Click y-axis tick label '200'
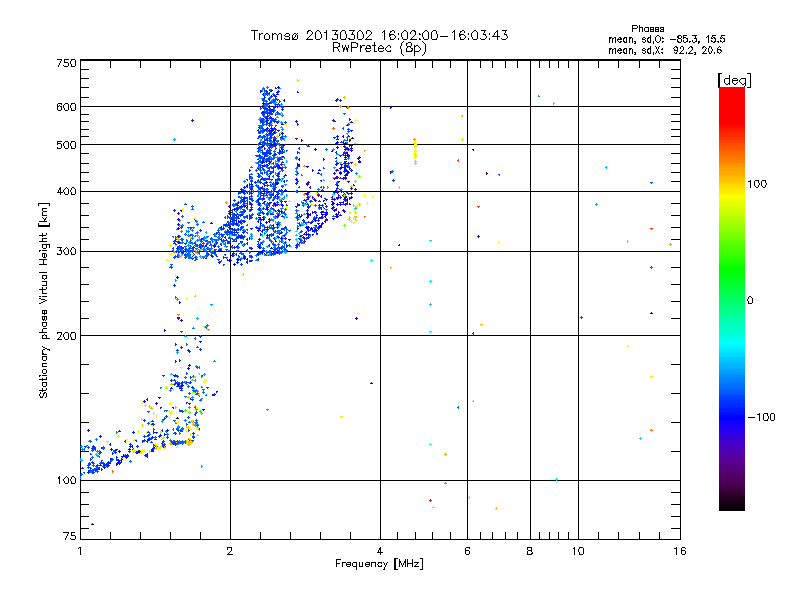Screen dimensions: 800x600 point(66,336)
